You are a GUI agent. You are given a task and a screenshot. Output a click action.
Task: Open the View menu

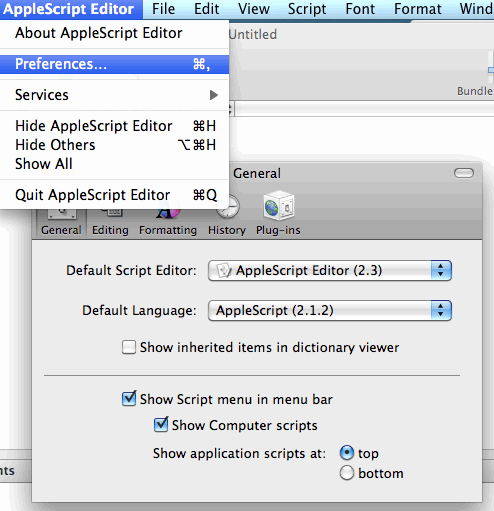254,9
